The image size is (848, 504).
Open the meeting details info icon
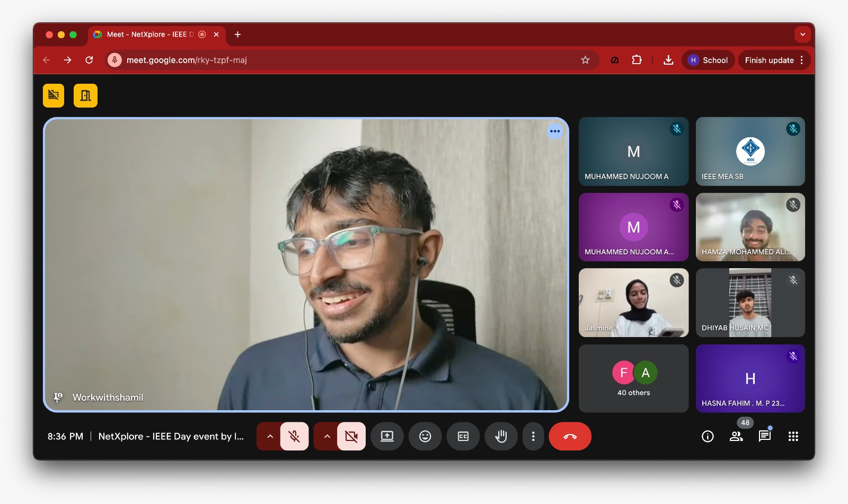708,436
